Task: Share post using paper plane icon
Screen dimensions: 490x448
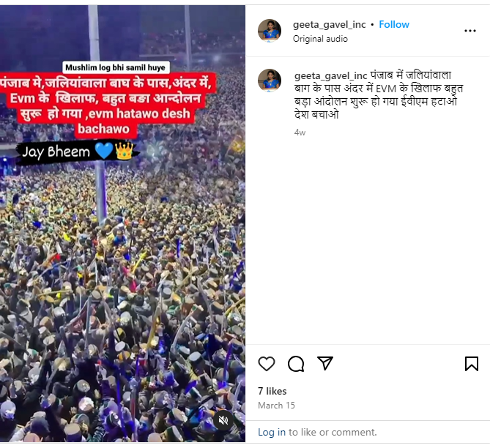Action: click(325, 363)
